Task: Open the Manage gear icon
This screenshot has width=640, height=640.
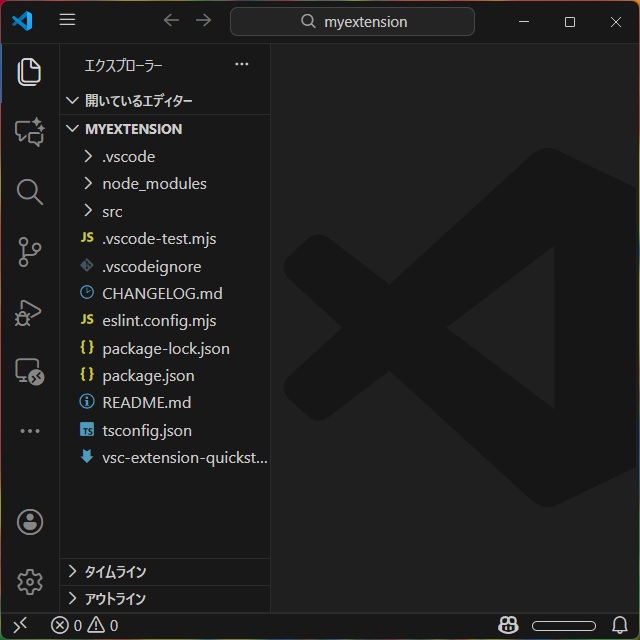Action: tap(30, 581)
